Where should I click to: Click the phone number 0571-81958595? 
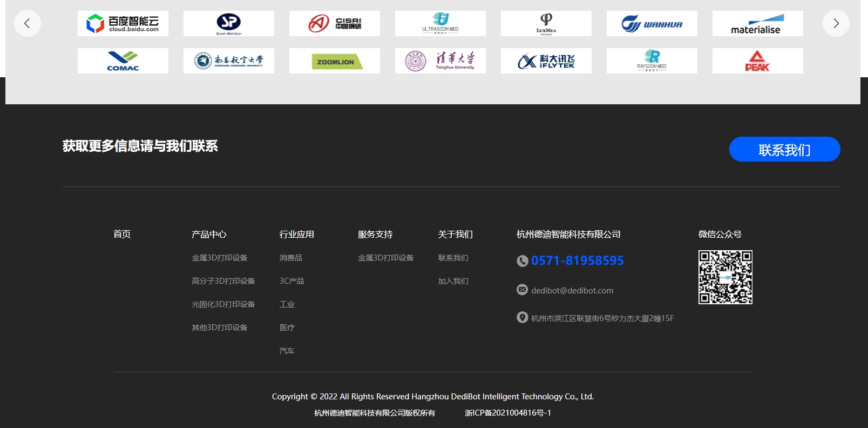coord(577,260)
